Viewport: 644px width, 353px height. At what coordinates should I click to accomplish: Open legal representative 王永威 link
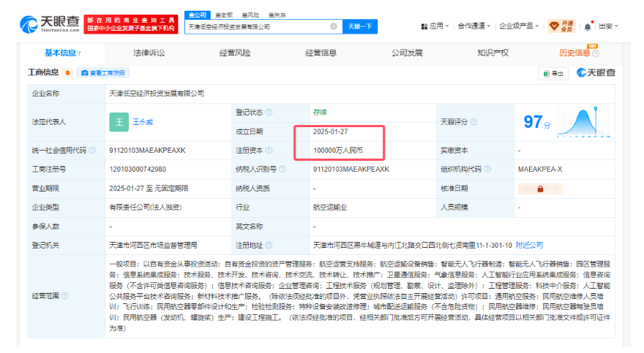point(143,122)
